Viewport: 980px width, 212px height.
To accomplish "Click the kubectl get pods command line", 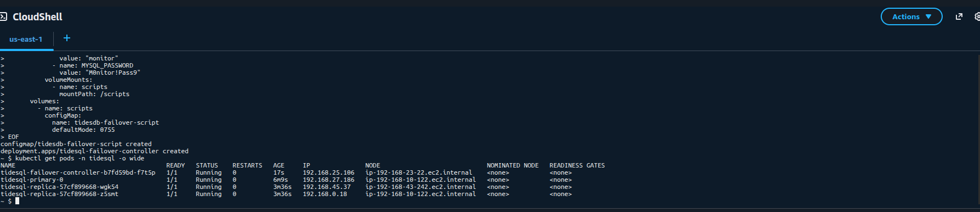I will [x=72, y=158].
